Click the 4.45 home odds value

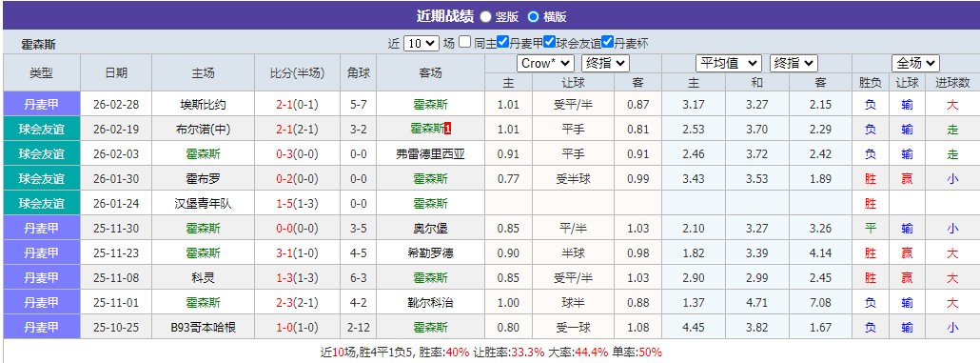click(694, 328)
